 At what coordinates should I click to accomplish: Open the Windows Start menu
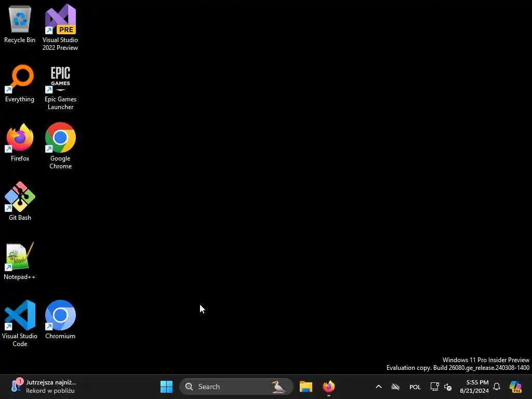166,387
